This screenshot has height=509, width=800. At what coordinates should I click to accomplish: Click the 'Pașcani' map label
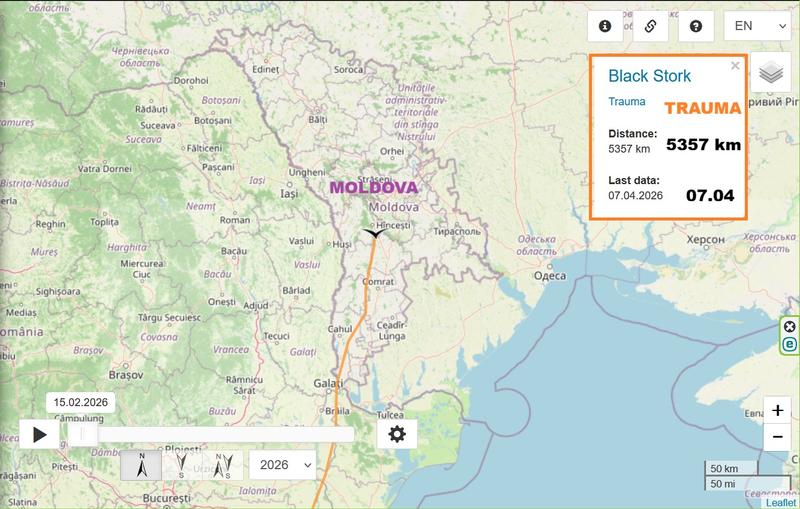218,167
